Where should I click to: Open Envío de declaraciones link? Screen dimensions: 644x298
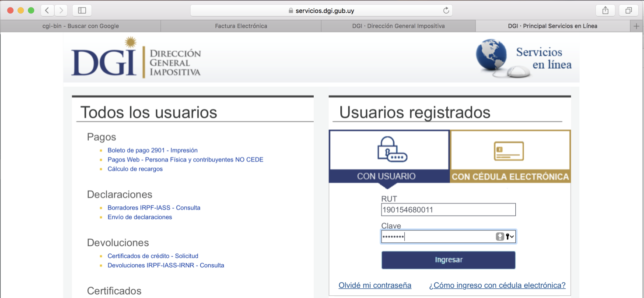point(140,217)
